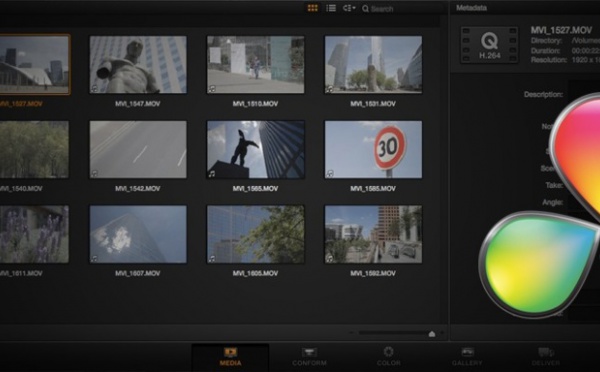This screenshot has width=600, height=372.
Task: Select the MVI_1585.MOV speed sign clip
Action: click(x=373, y=150)
